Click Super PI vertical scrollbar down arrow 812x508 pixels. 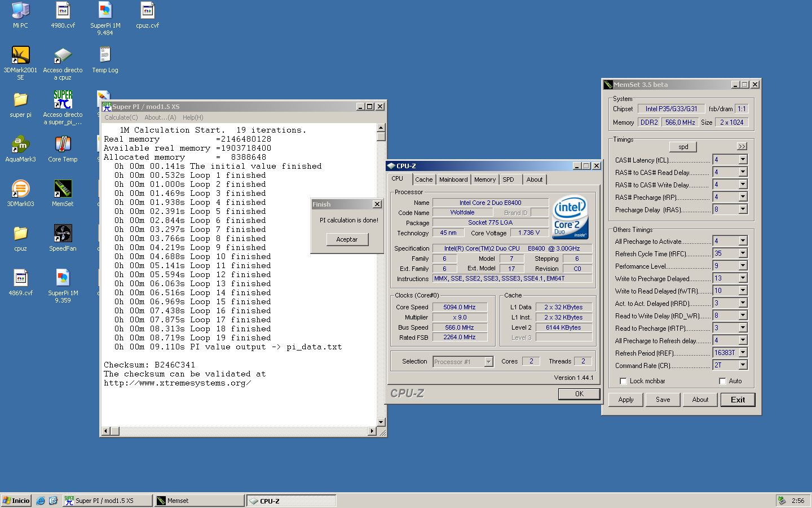click(x=381, y=422)
